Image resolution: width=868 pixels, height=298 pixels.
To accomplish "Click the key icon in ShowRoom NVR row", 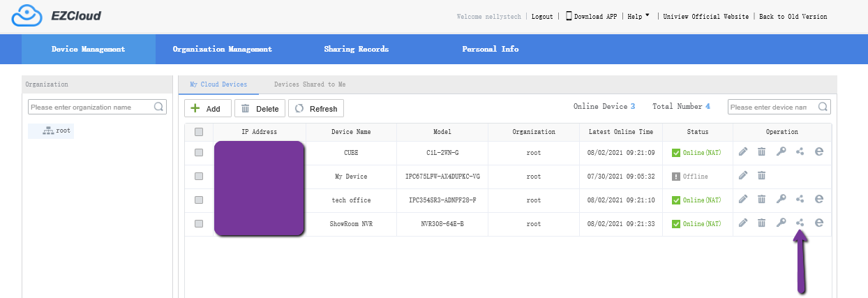I will point(781,223).
